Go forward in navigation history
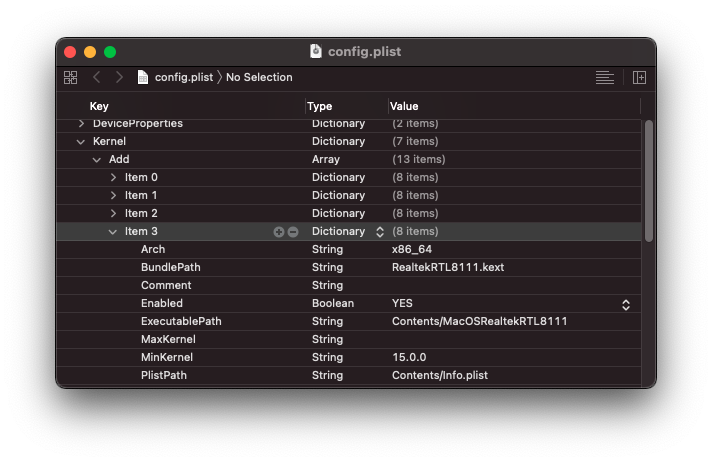 click(119, 77)
